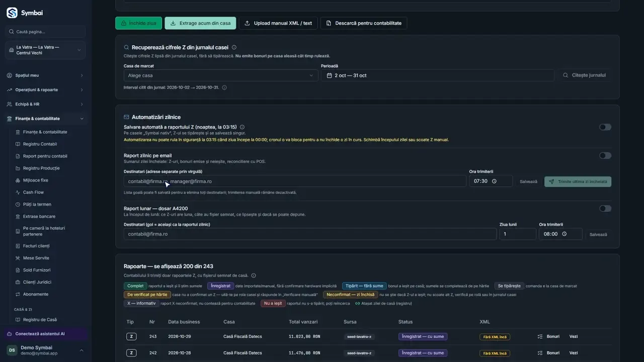
Task: Open Raport pentru contabil menu item
Action: pos(45,156)
